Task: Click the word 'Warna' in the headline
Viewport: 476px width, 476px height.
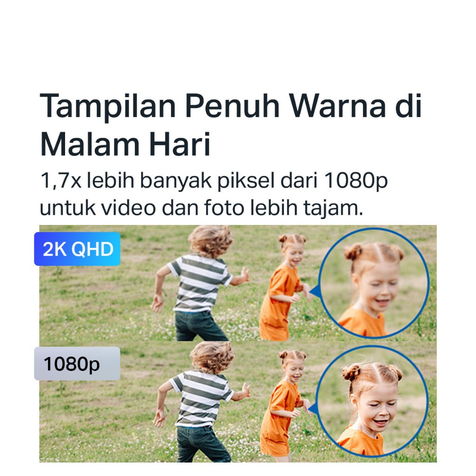Action: (337, 106)
